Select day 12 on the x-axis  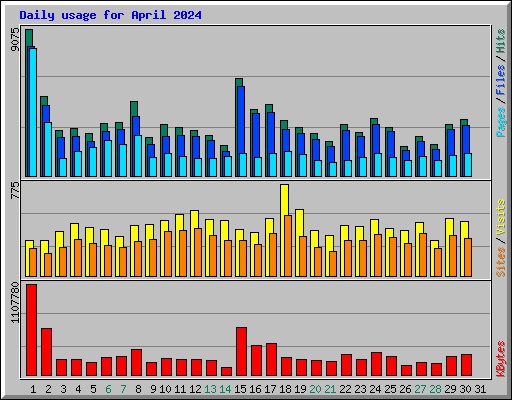coord(195,389)
